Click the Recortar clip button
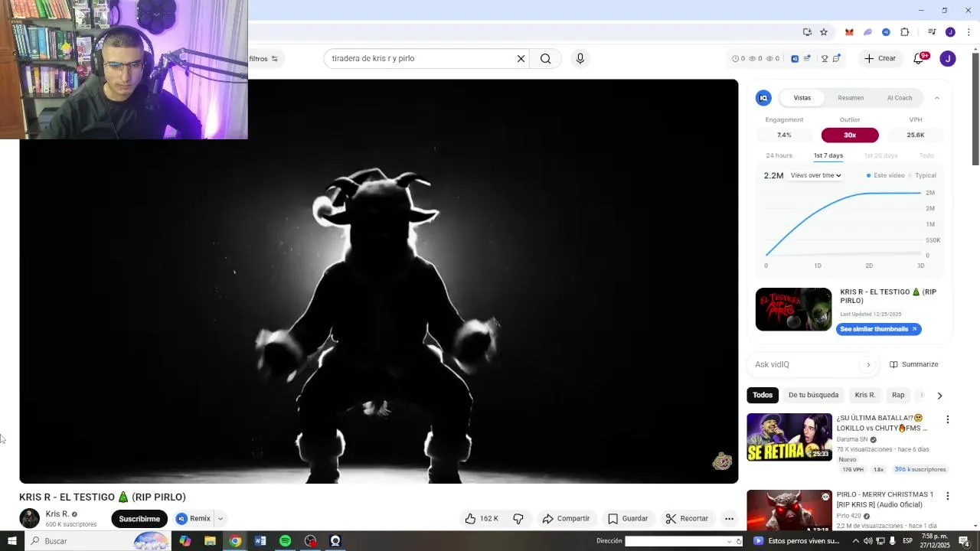The height and width of the screenshot is (551, 980). 687,519
